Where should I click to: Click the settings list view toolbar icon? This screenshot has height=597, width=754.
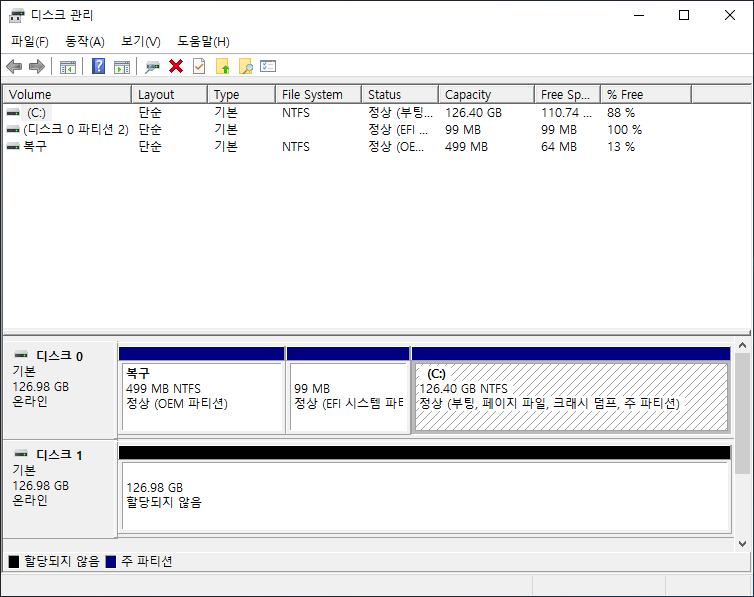click(268, 66)
